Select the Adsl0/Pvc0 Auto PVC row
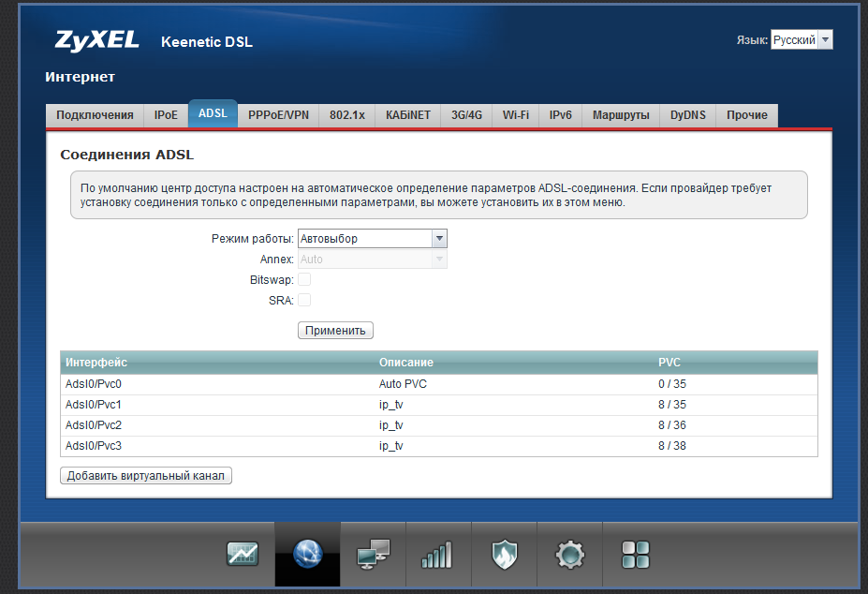Image resolution: width=868 pixels, height=594 pixels. 438,384
